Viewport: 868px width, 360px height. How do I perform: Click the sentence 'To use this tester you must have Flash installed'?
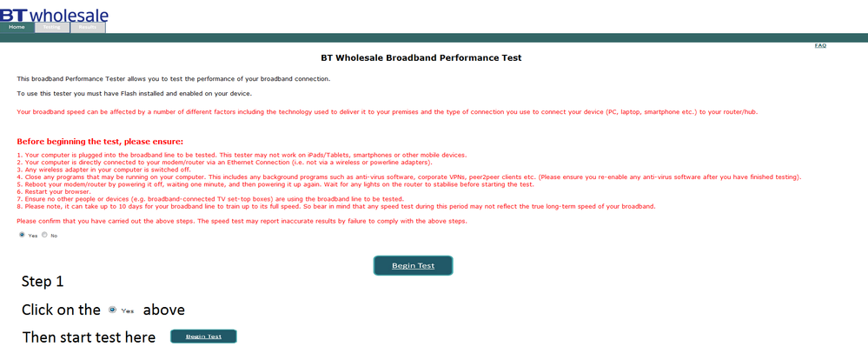coord(135,94)
